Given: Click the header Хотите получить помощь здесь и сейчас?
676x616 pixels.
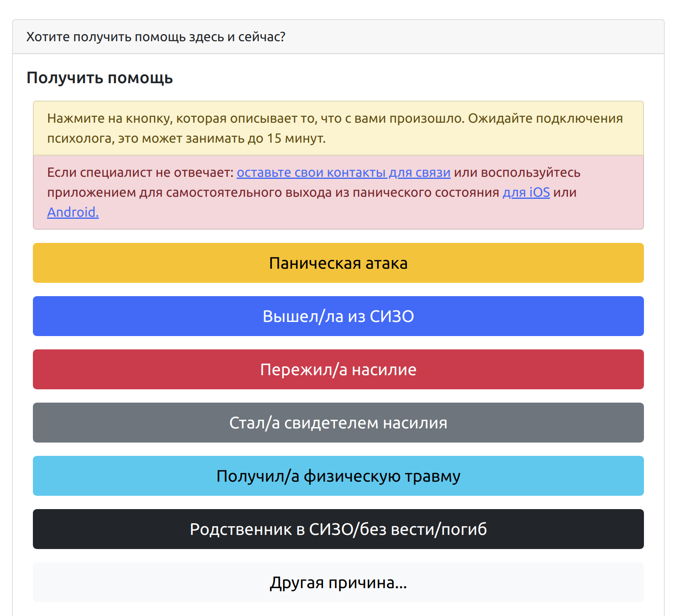Looking at the screenshot, I should (156, 37).
